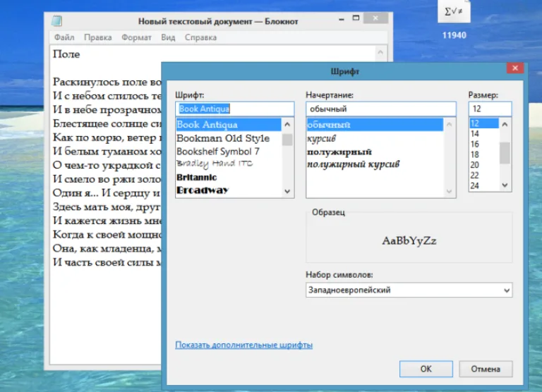The height and width of the screenshot is (392, 542).
Task: Select size 20 in the size list
Action: tap(484, 165)
